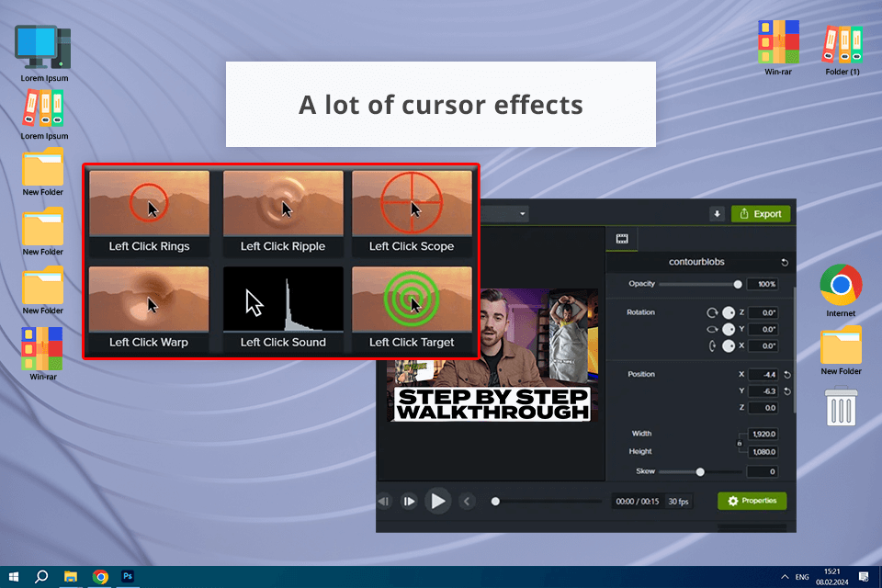Click the properties panel vertical scrollbar
882x588 pixels.
794,349
